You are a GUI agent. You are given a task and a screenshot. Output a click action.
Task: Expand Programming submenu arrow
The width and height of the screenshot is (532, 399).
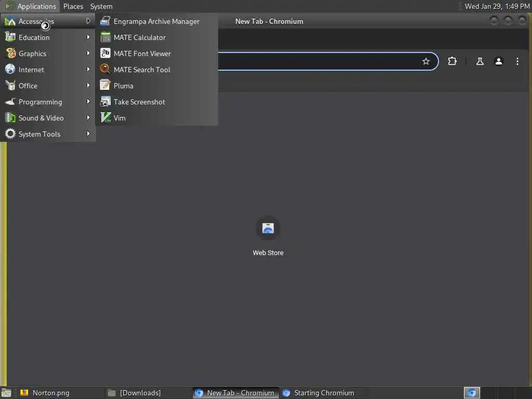click(88, 101)
